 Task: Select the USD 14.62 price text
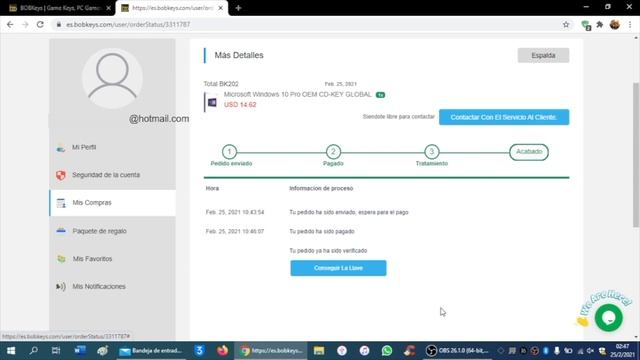240,105
